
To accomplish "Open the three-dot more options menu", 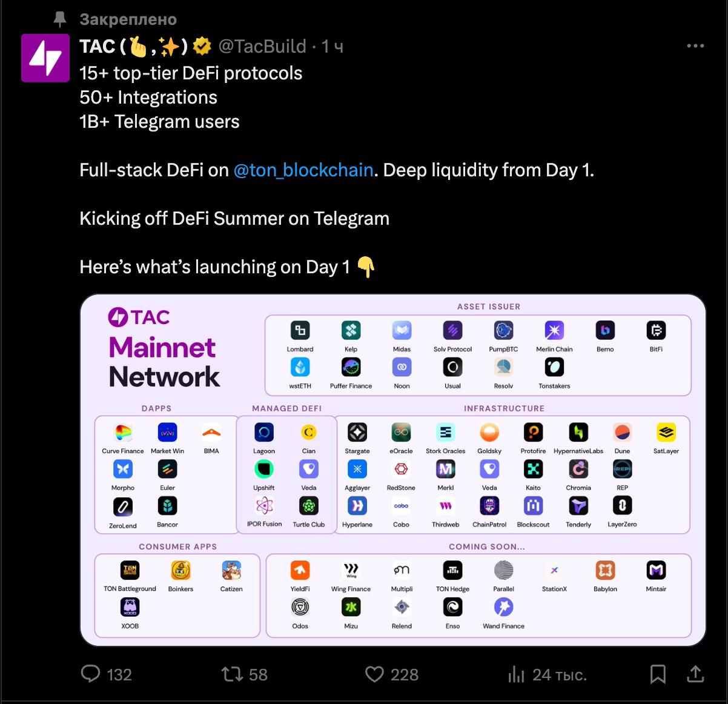I will 695,46.
